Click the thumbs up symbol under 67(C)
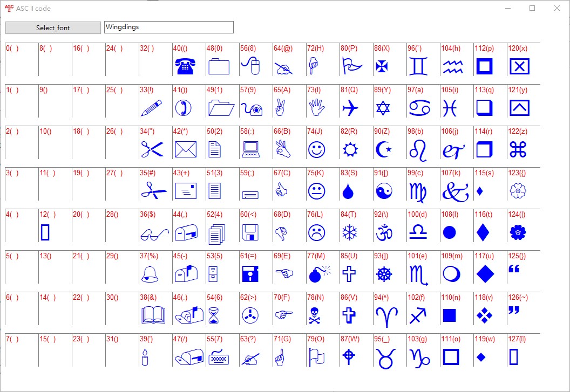Viewport: 570px width, 392px height. 281,190
